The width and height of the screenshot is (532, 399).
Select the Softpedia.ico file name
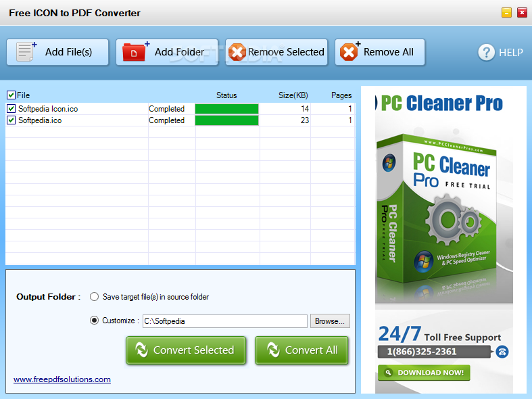(x=40, y=120)
